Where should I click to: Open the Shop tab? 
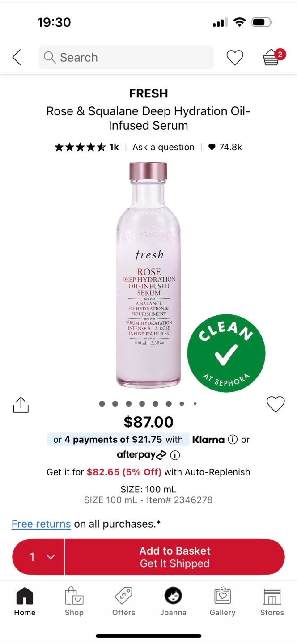74,602
